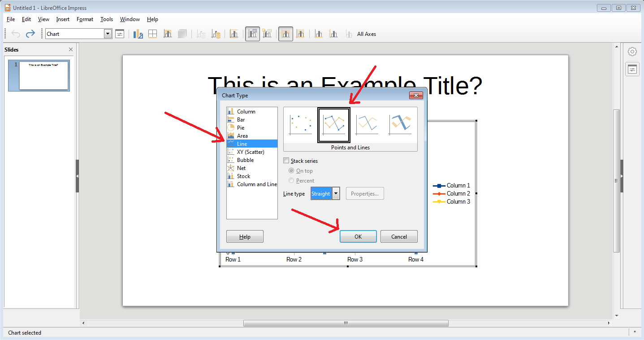Enable the Stack series checkbox
This screenshot has width=644, height=340.
[x=286, y=161]
